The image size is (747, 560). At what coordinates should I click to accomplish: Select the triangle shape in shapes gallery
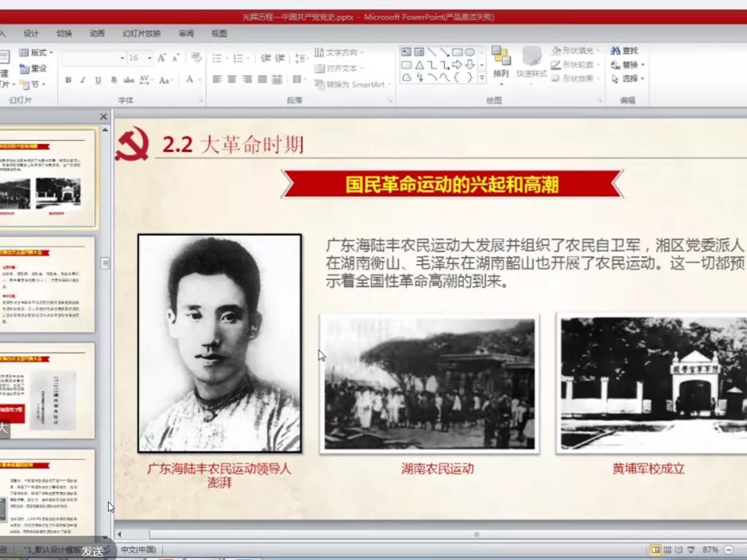(419, 65)
